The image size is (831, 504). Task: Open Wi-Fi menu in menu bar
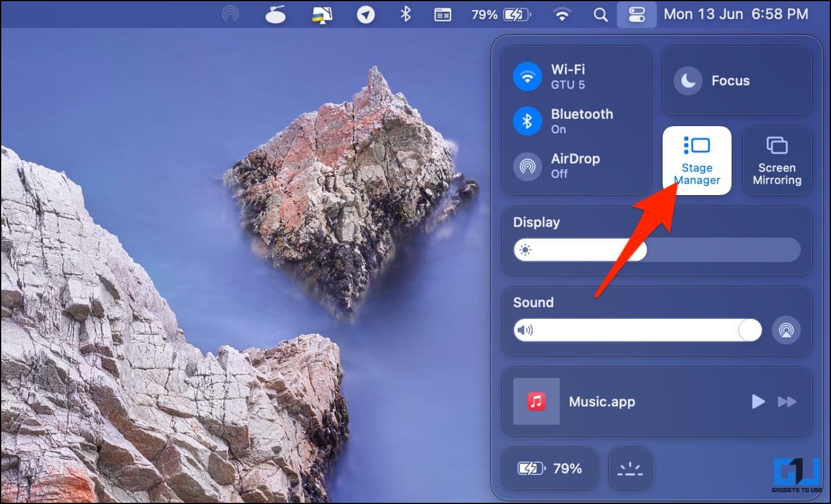click(561, 14)
